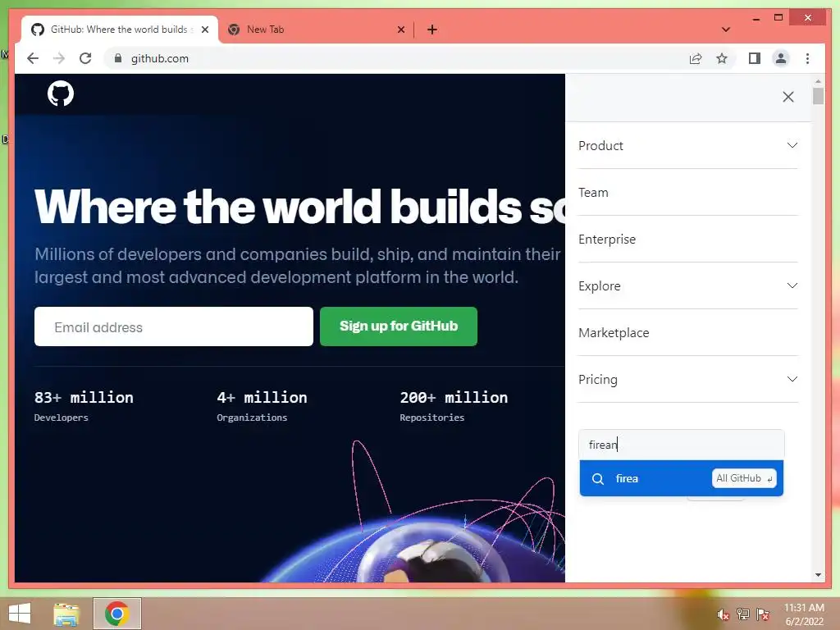Click the github.com address bar
Viewport: 840px width, 630px height.
pos(396,58)
